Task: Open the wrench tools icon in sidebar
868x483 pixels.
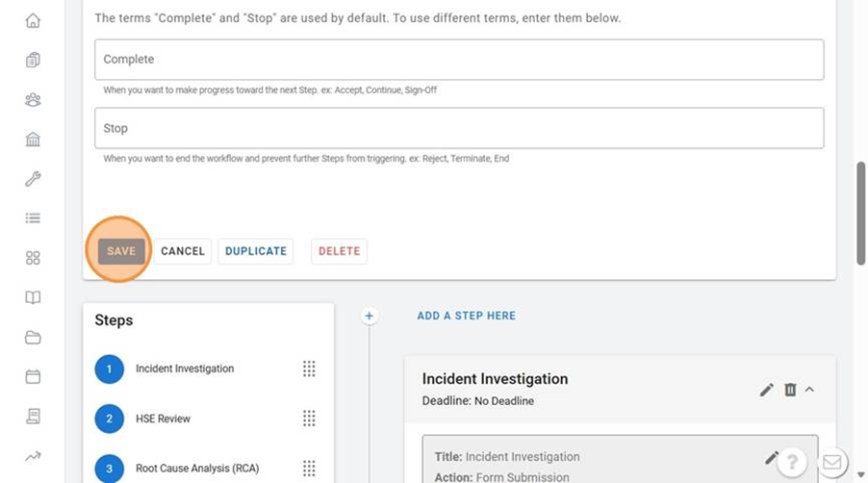Action: (33, 179)
